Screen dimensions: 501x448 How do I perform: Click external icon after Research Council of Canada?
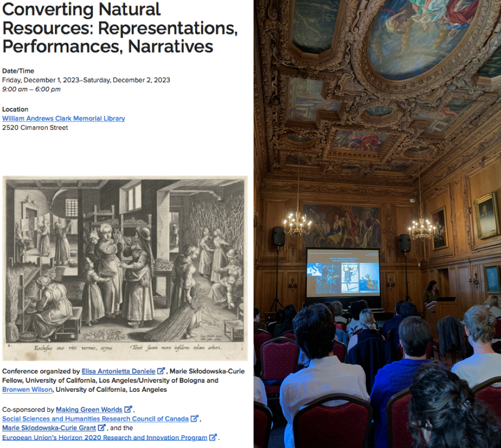point(195,419)
